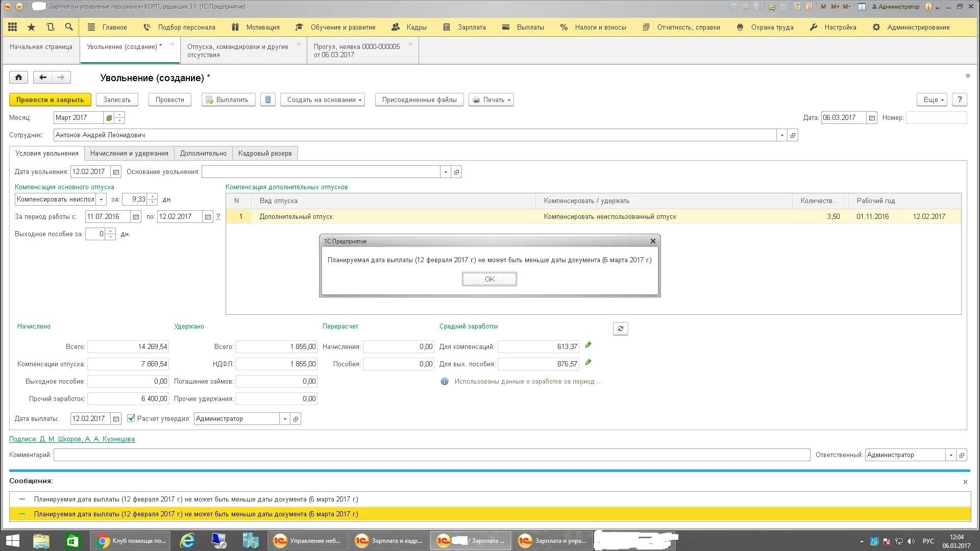
Task: Open Internet Explorer from taskbar
Action: tap(187, 541)
